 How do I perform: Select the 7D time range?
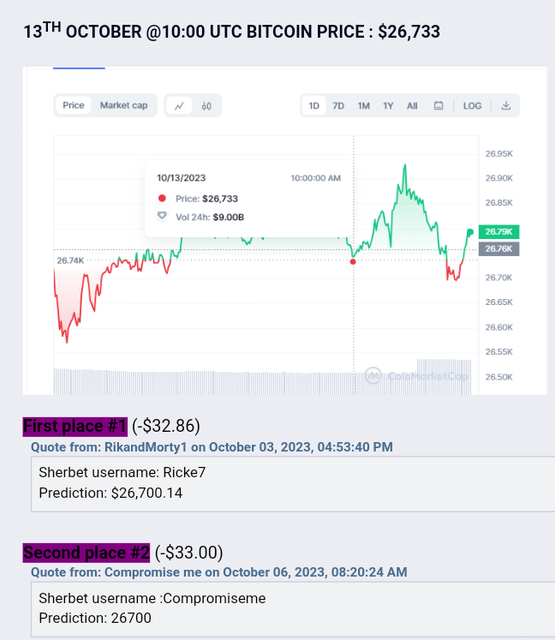coord(338,106)
